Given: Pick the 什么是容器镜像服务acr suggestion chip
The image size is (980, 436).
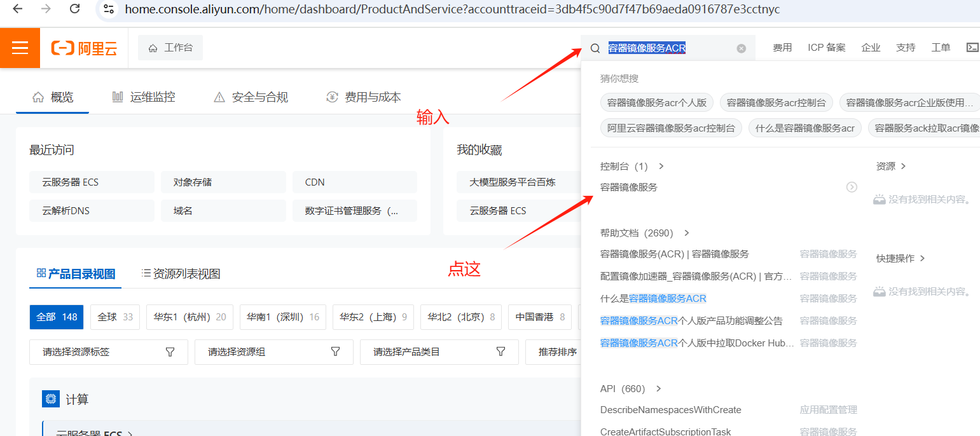Looking at the screenshot, I should pos(804,128).
